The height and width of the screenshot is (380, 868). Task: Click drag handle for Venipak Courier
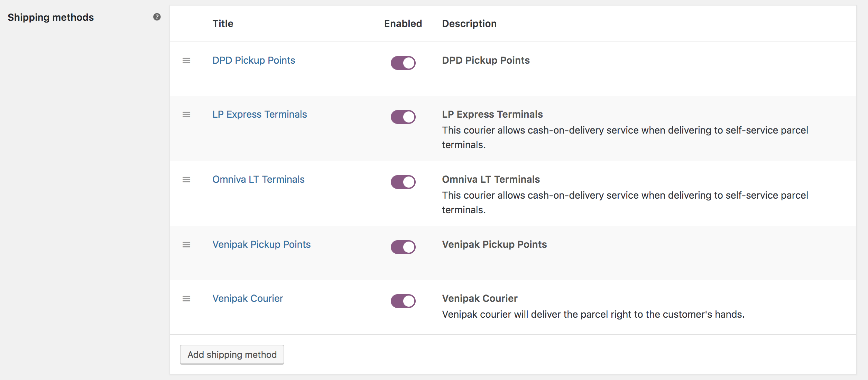tap(186, 299)
